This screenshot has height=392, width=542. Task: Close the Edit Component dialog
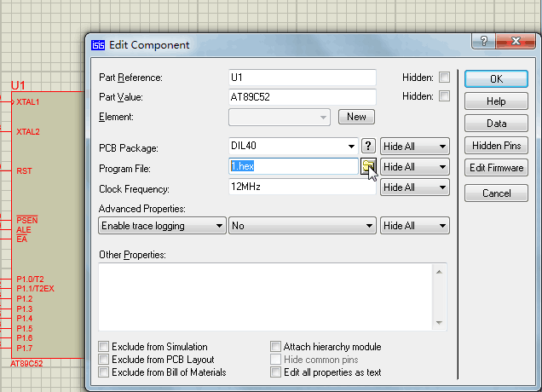click(516, 42)
